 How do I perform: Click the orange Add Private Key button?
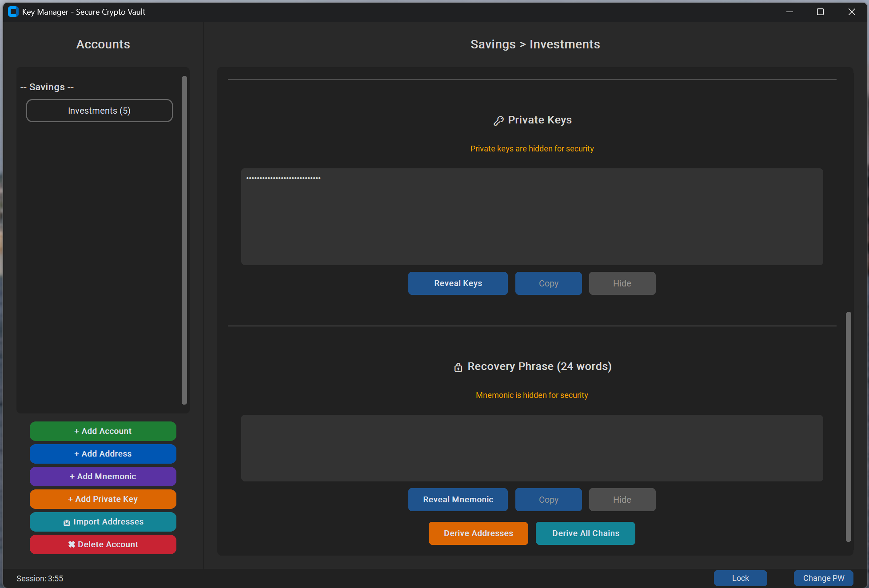coord(103,499)
